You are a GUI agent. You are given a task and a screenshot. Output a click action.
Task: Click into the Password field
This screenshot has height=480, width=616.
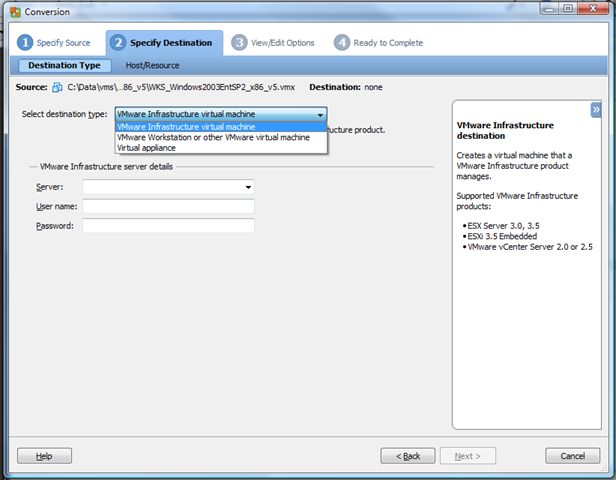tap(168, 226)
